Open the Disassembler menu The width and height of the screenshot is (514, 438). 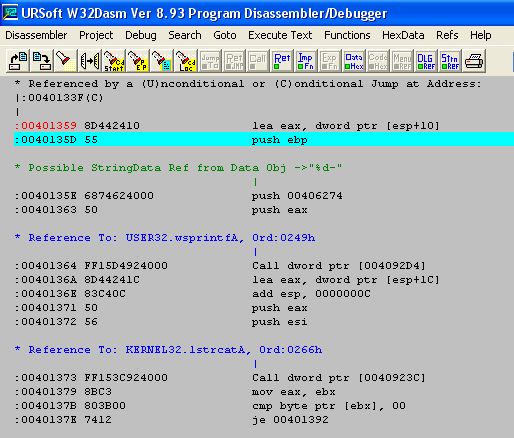coord(36,35)
